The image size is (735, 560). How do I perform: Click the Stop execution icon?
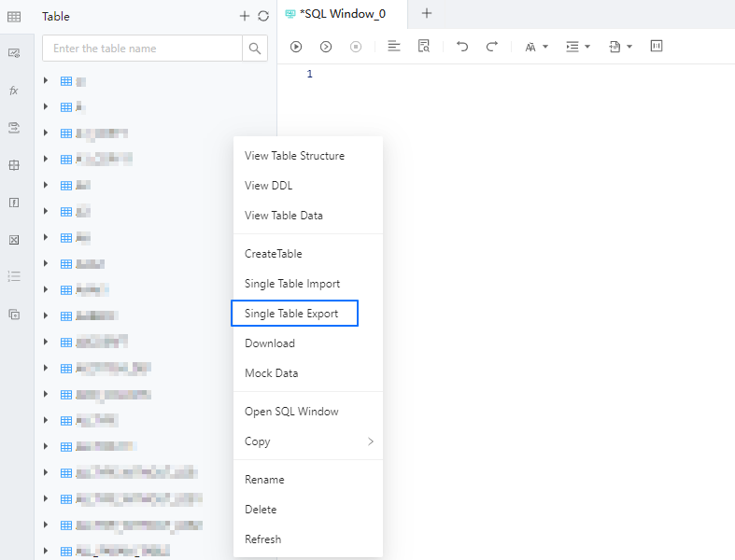[356, 47]
